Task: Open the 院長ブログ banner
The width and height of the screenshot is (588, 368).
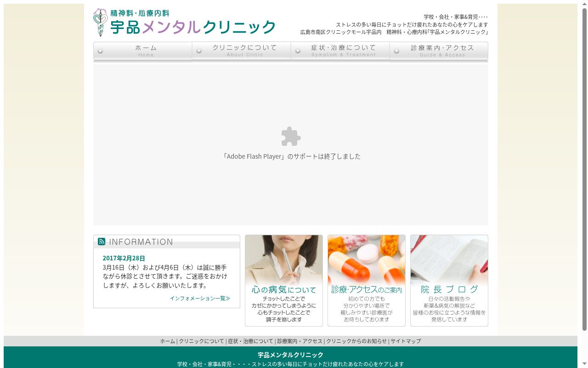Action: pyautogui.click(x=449, y=281)
